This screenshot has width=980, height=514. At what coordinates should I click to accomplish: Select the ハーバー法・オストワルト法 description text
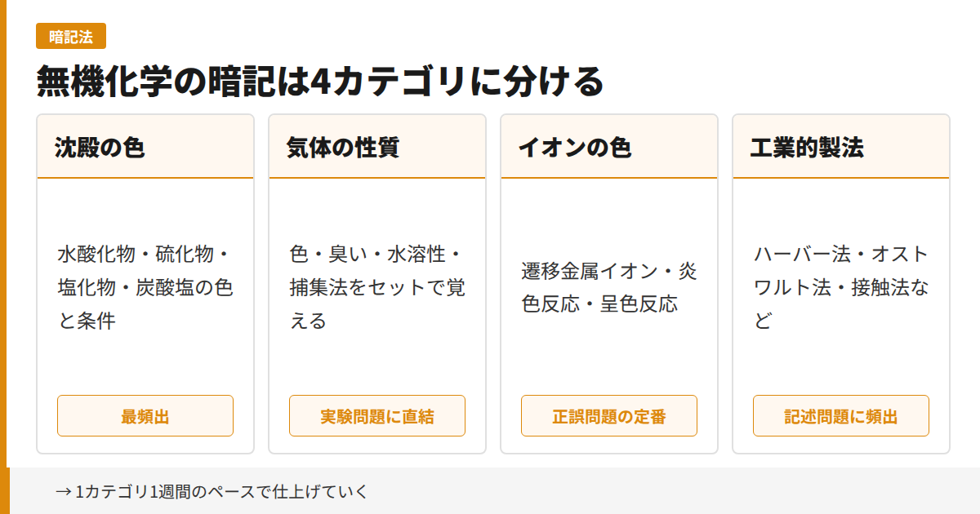click(841, 287)
